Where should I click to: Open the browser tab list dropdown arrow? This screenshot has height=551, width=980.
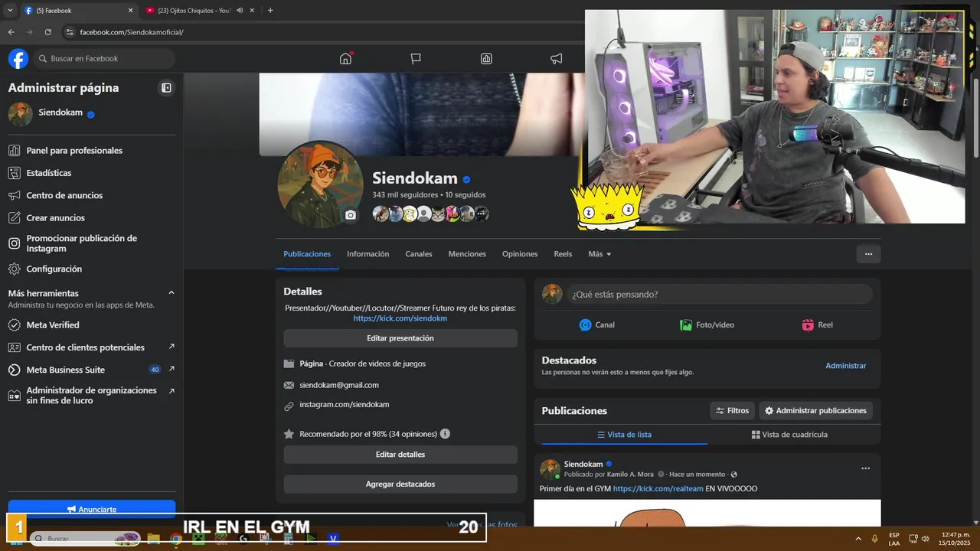(x=10, y=11)
